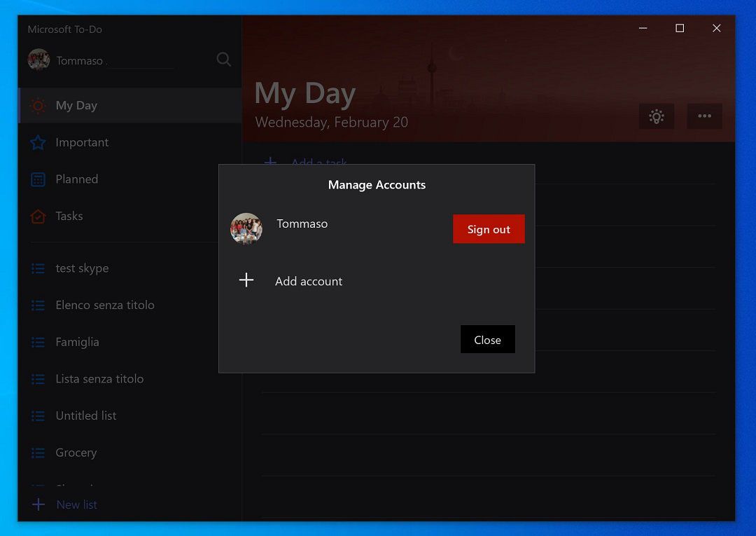This screenshot has width=756, height=536.
Task: Click the Manage Accounts title
Action: (377, 185)
